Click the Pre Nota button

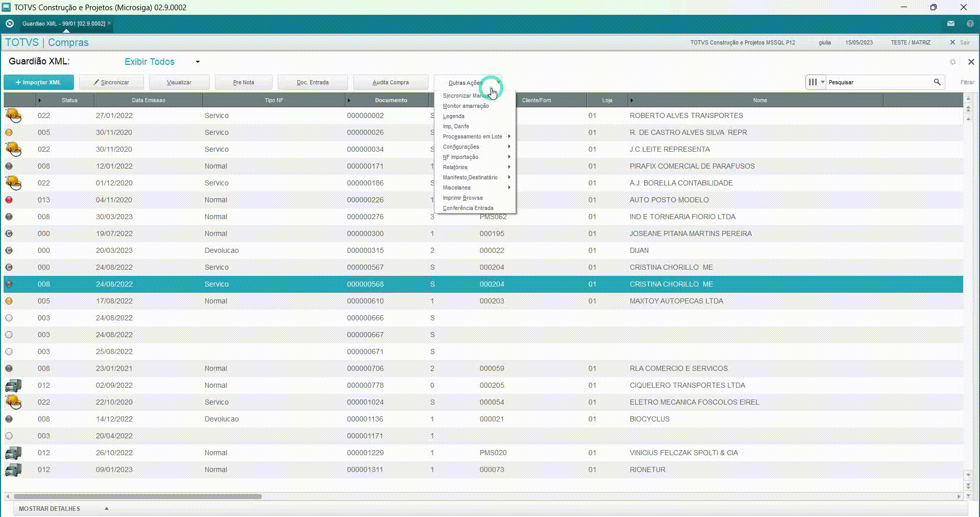[243, 82]
